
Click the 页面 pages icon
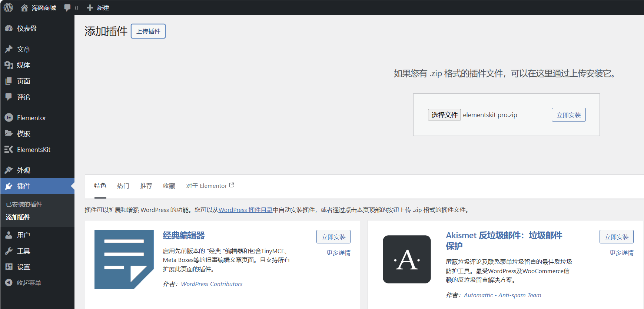click(x=9, y=81)
